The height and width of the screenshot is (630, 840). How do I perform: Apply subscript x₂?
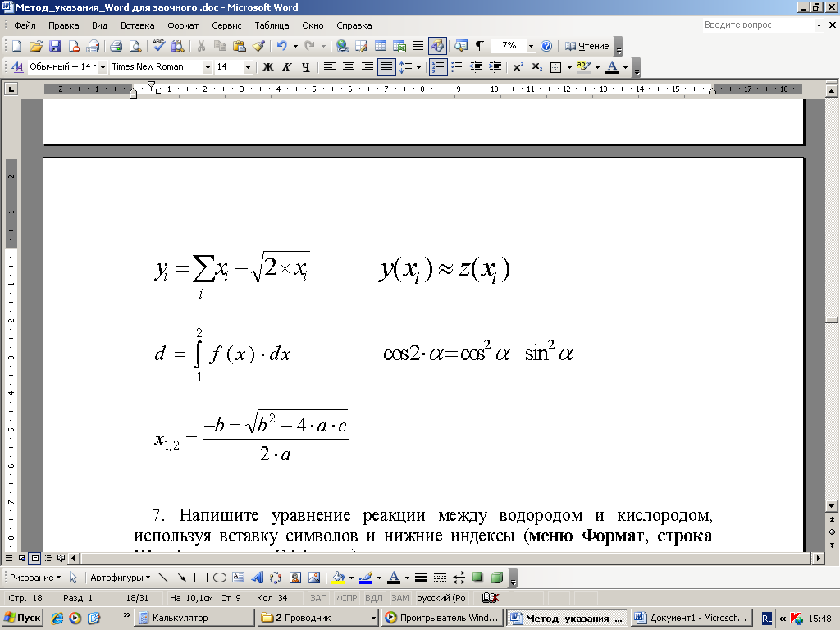click(536, 67)
